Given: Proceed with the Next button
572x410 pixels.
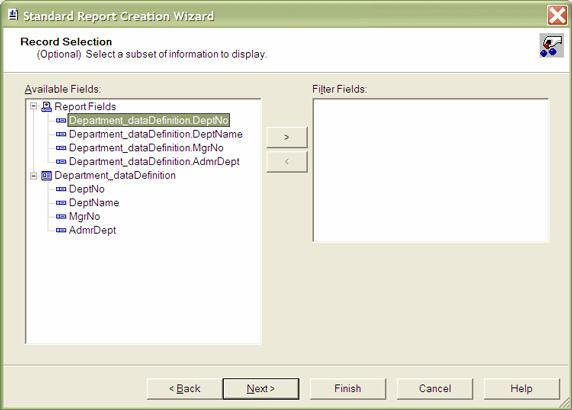Looking at the screenshot, I should (x=261, y=389).
